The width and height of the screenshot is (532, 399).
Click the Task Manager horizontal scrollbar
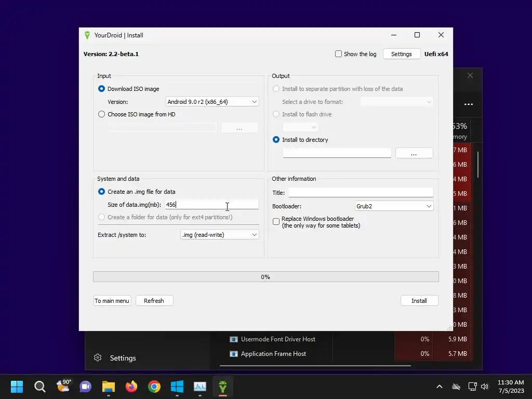point(315,366)
